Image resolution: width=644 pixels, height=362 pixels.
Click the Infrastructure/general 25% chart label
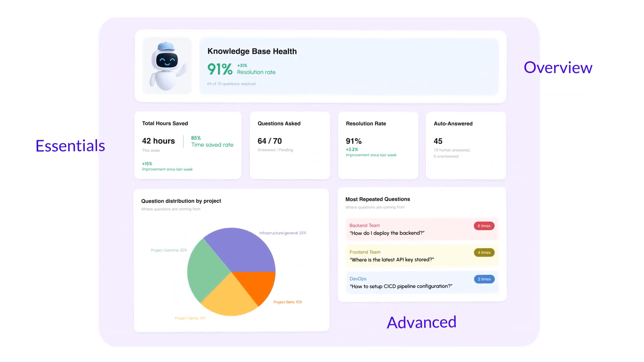point(283,233)
